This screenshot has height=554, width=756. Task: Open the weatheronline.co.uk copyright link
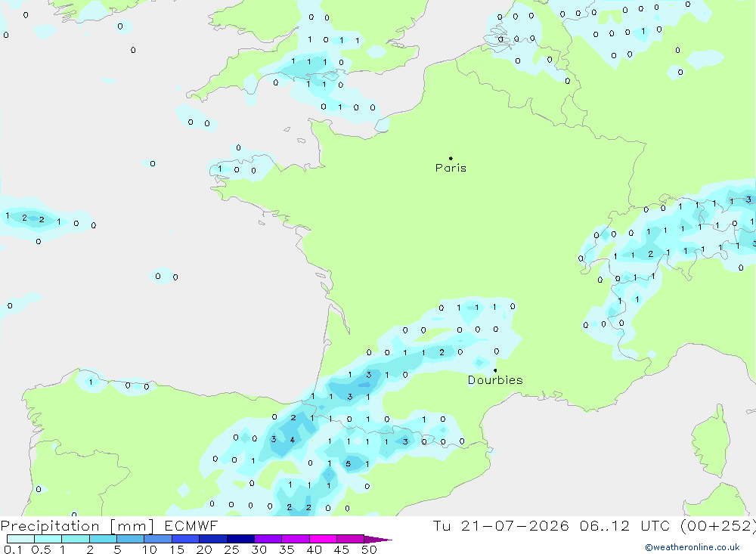tap(692, 547)
